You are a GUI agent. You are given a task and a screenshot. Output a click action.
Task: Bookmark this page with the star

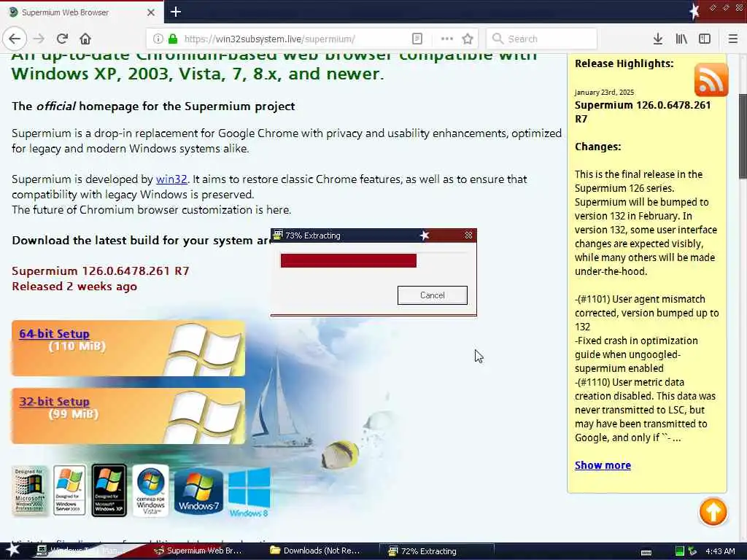[x=468, y=39]
